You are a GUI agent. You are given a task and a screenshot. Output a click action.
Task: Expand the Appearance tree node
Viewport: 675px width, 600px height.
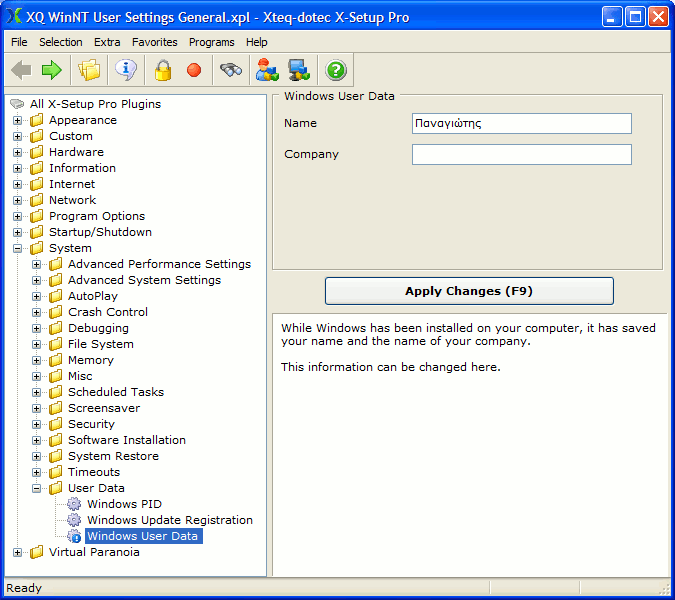17,121
